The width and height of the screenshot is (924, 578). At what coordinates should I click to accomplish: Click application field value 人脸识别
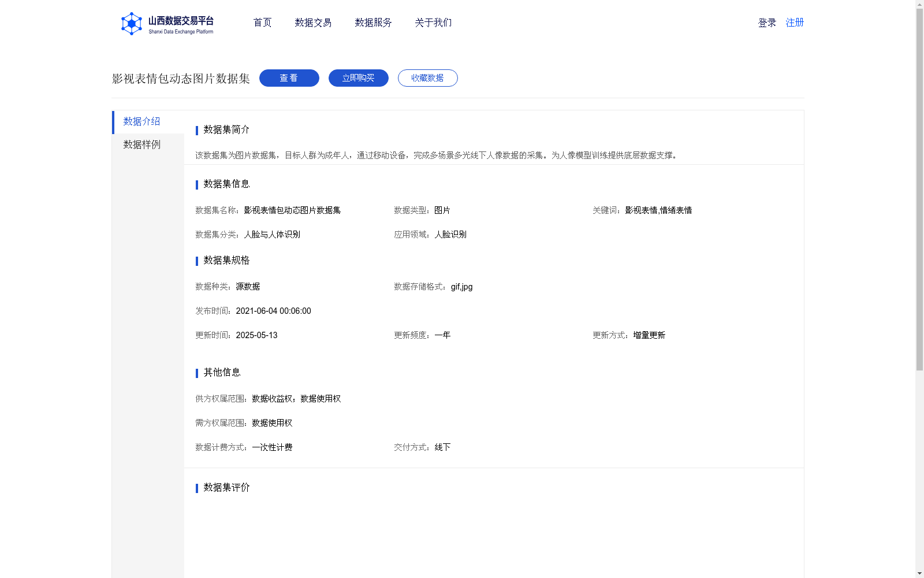[x=450, y=235]
